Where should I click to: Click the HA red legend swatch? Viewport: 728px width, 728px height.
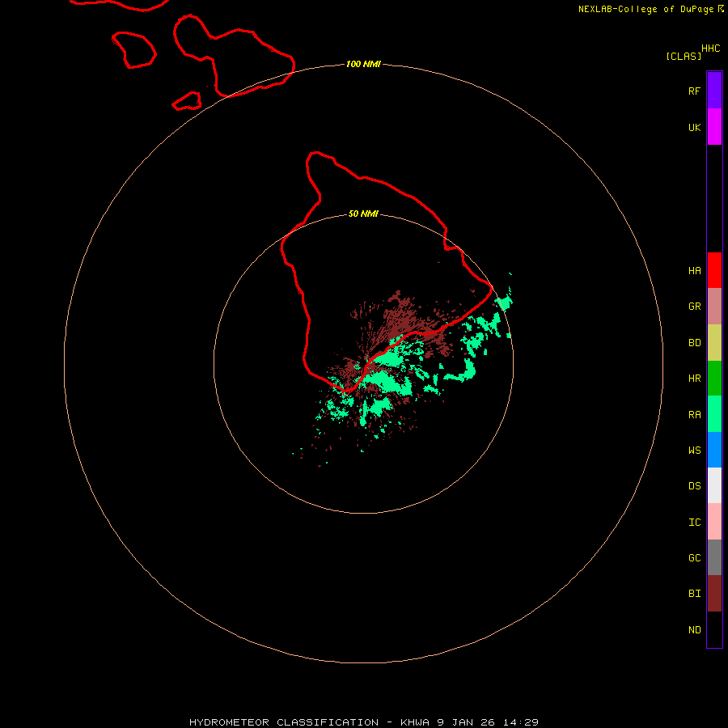pos(714,270)
